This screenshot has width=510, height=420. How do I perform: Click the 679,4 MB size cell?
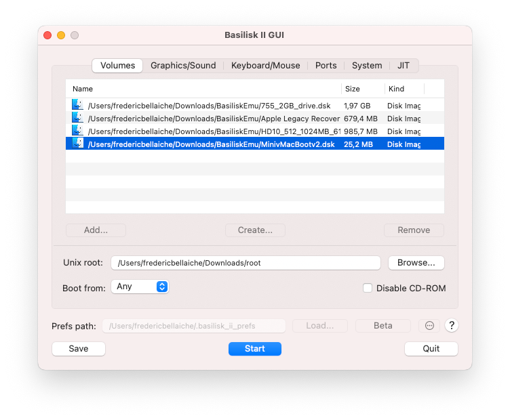tap(360, 119)
